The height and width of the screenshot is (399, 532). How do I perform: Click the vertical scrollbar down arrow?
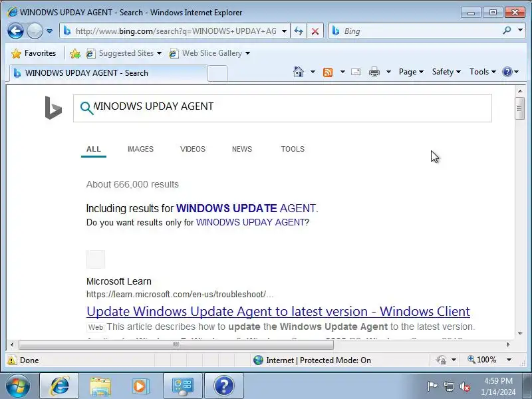click(520, 334)
